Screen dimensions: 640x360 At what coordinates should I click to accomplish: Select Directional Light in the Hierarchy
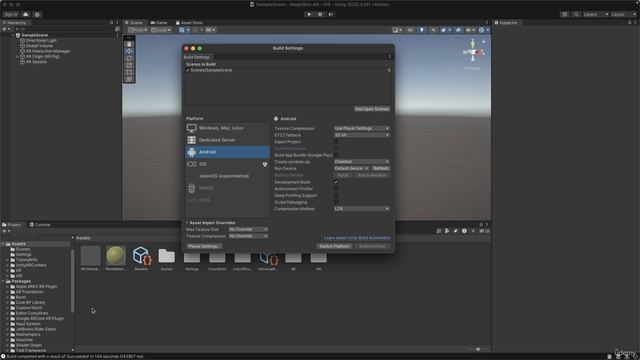pos(41,40)
